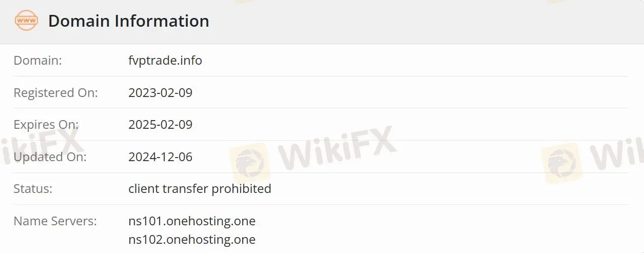Select the 2023-02-09 registration date
The width and height of the screenshot is (644, 253).
click(x=160, y=93)
